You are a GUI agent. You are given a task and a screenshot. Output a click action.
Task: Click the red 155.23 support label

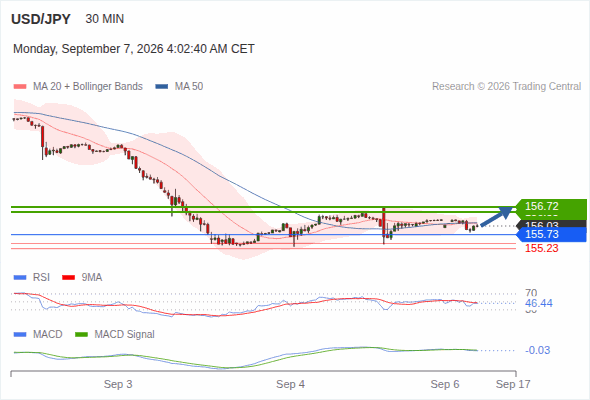[x=541, y=248]
